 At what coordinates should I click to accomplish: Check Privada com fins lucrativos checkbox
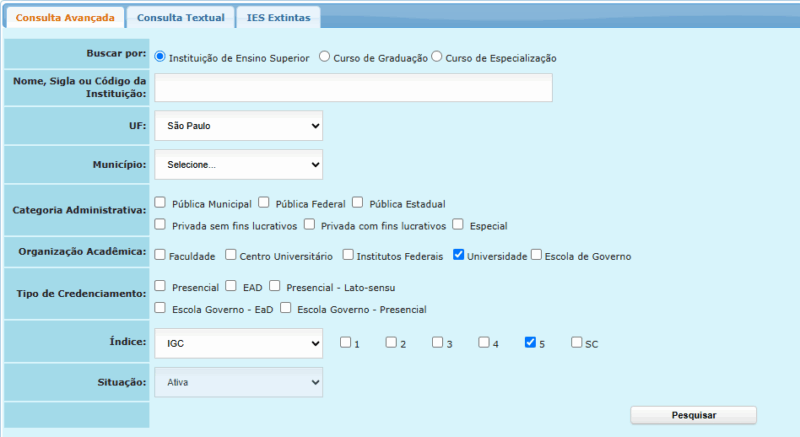pos(310,224)
